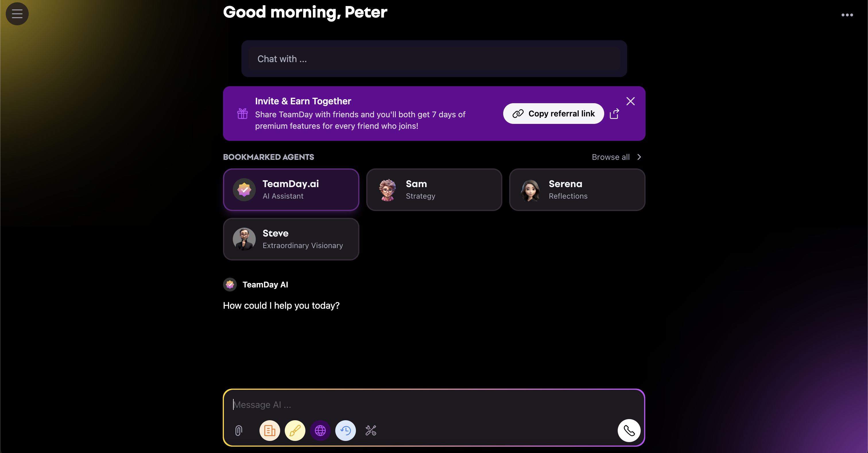Select Sam Strategy agent card
The height and width of the screenshot is (453, 868).
point(434,189)
